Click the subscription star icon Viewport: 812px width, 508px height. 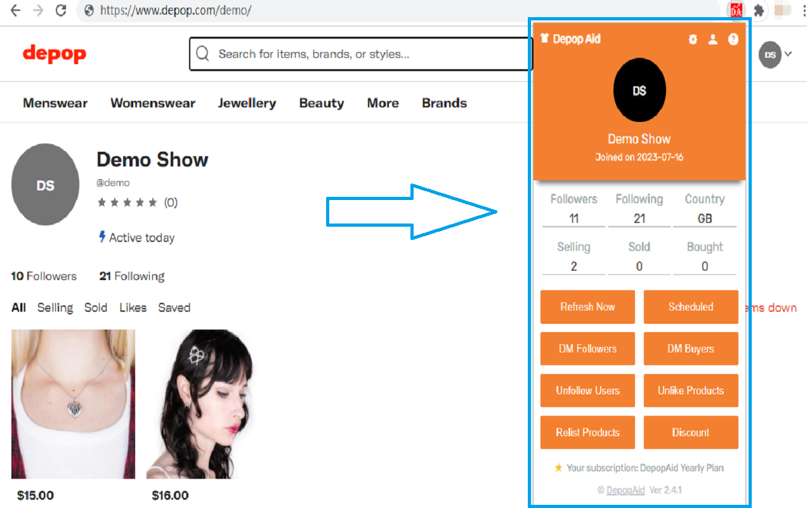(x=558, y=468)
